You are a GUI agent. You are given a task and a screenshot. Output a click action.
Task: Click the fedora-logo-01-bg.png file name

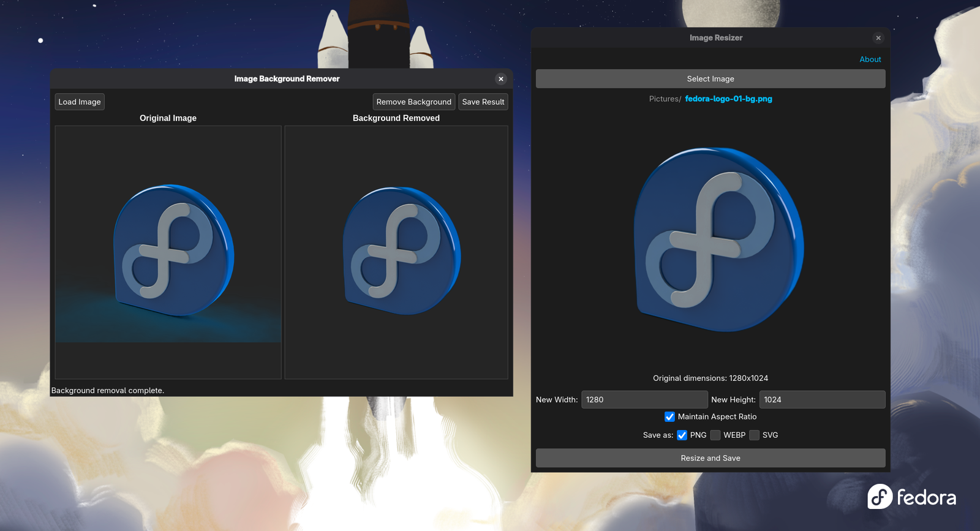tap(728, 99)
